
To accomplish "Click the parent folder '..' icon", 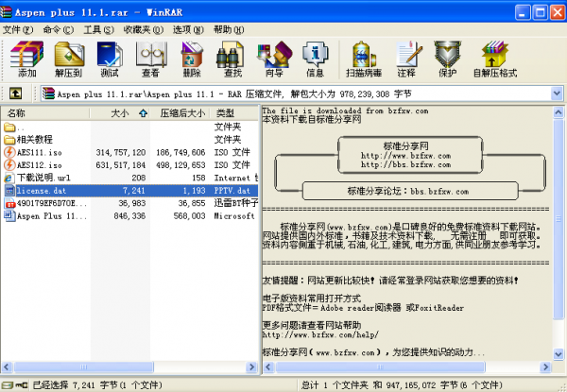I will (9, 128).
